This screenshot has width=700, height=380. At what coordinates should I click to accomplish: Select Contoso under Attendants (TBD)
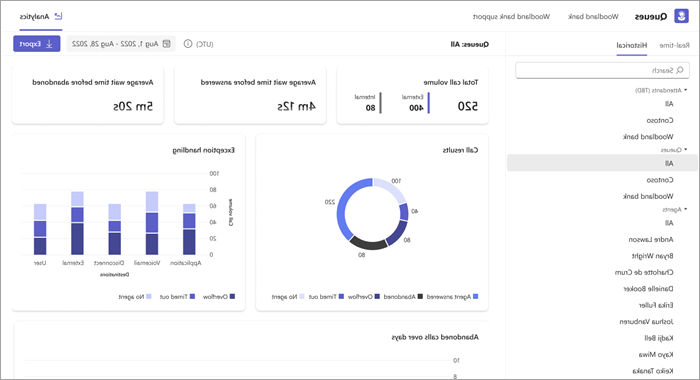click(660, 120)
